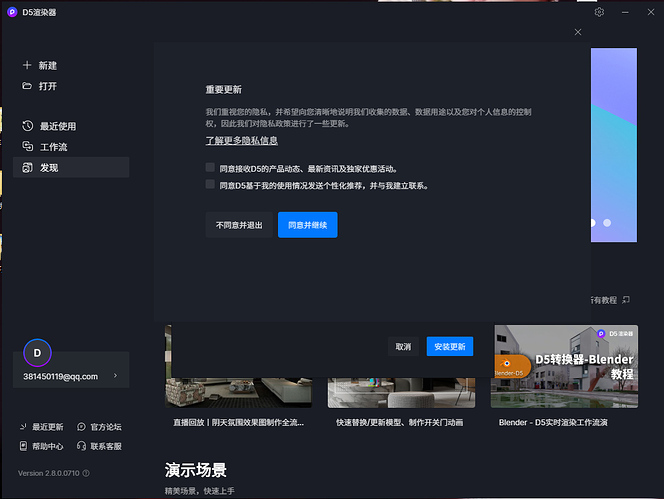Open settings gear in title bar

coord(599,12)
